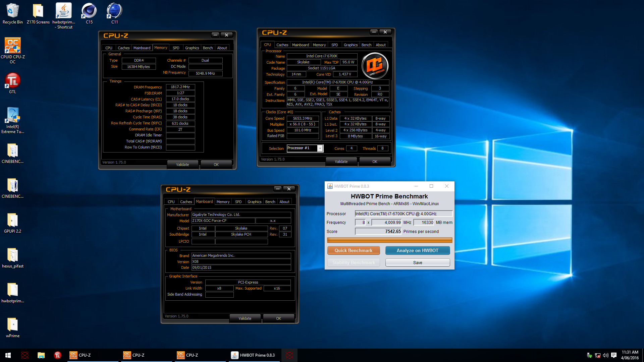Screen dimensions: 644x362
Task: Open Intel Extreme Tuning desktop icon
Action: coord(12,120)
